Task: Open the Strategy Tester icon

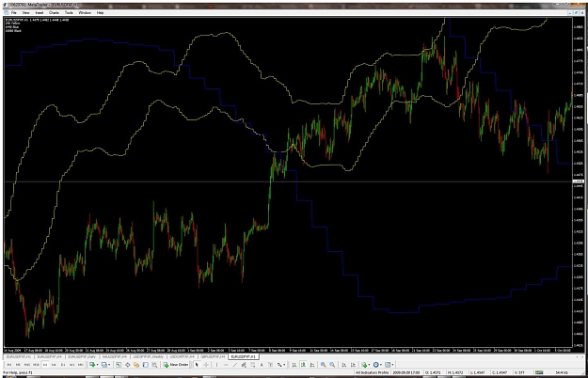Action: tap(154, 365)
